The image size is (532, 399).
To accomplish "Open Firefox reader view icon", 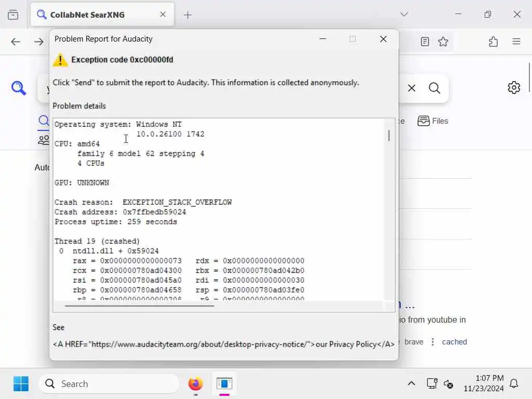I will click(x=425, y=42).
